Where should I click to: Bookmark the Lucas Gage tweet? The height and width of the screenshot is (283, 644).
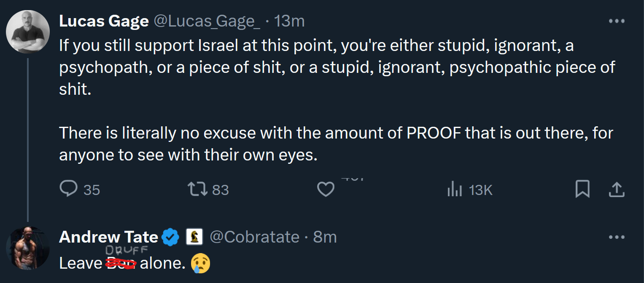582,189
